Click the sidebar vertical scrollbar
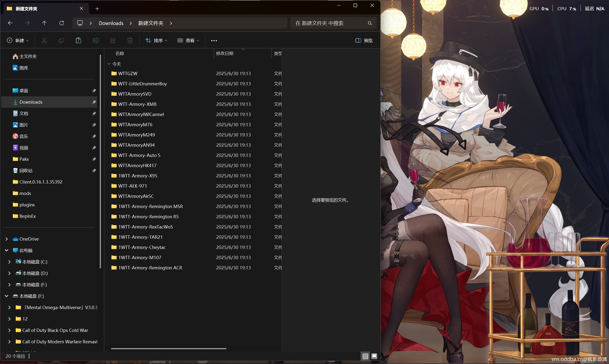This screenshot has width=609, height=364. click(x=100, y=161)
